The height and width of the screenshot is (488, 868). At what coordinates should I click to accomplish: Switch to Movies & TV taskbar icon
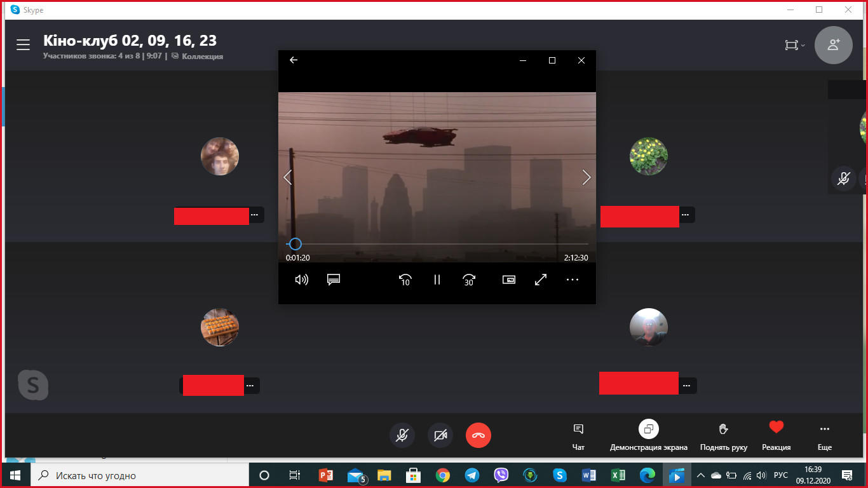pyautogui.click(x=677, y=475)
